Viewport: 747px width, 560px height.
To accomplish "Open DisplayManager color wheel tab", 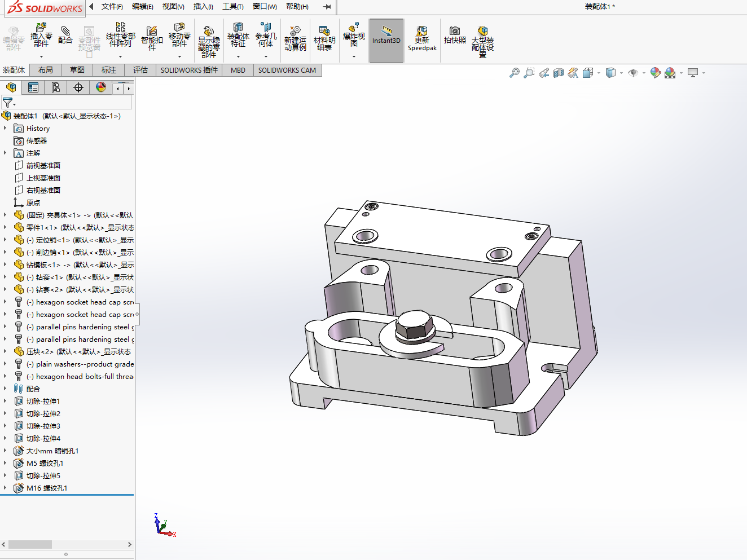I will (100, 87).
